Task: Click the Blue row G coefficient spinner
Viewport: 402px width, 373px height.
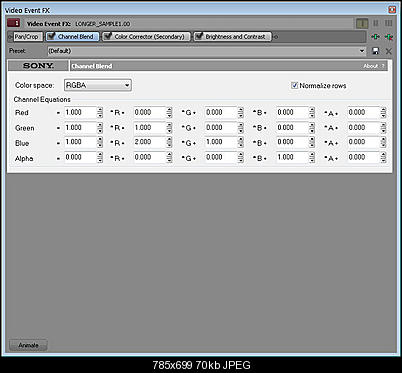Action: (x=170, y=142)
